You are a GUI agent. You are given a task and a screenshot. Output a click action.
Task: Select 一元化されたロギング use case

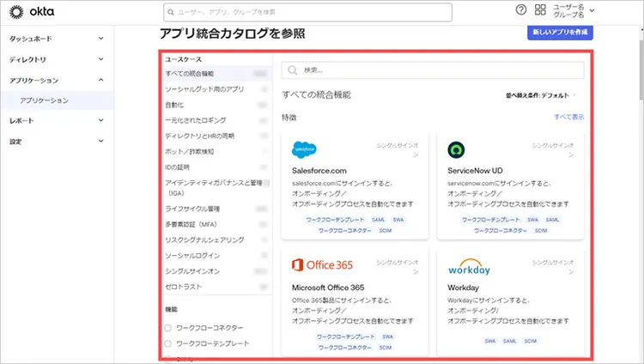196,120
